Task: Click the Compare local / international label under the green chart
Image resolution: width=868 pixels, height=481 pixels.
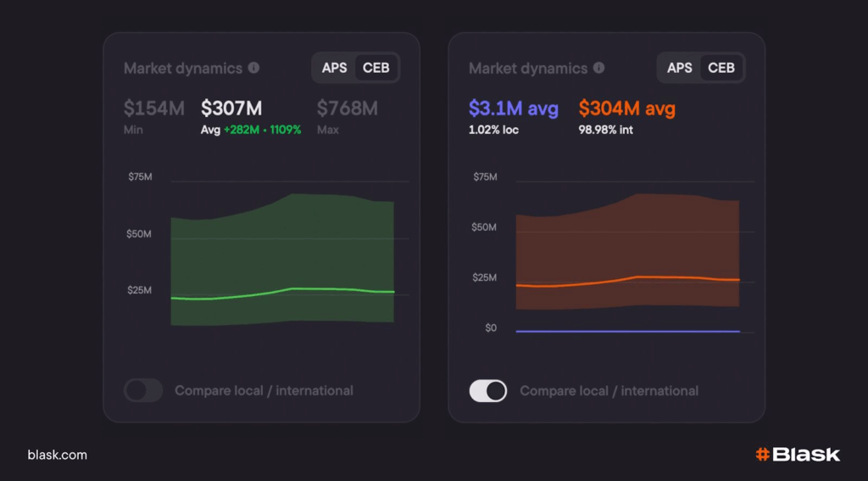Action: (x=264, y=391)
